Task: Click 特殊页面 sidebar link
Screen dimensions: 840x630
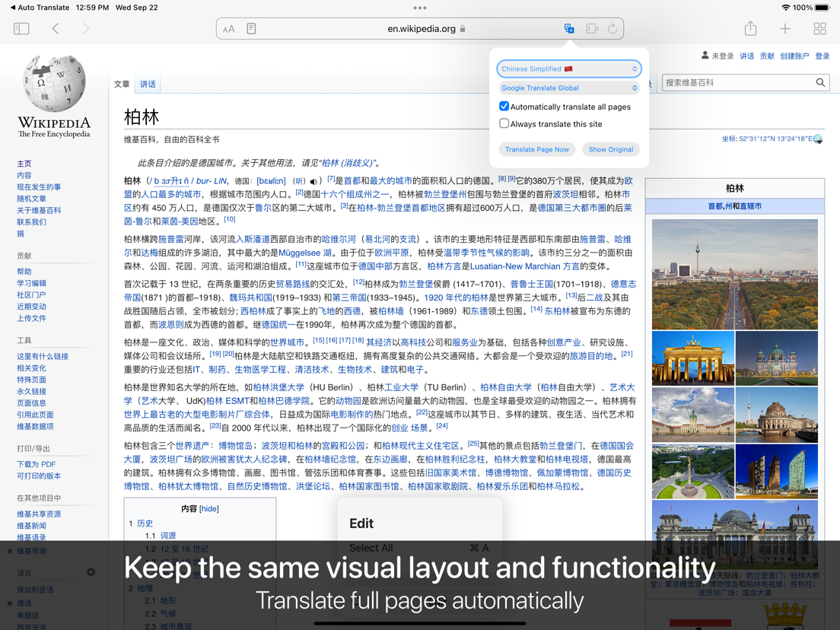Action: 31,379
